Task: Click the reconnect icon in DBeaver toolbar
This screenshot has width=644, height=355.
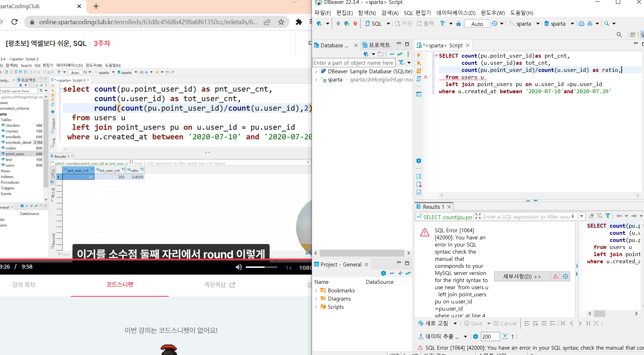Action: coord(347,23)
